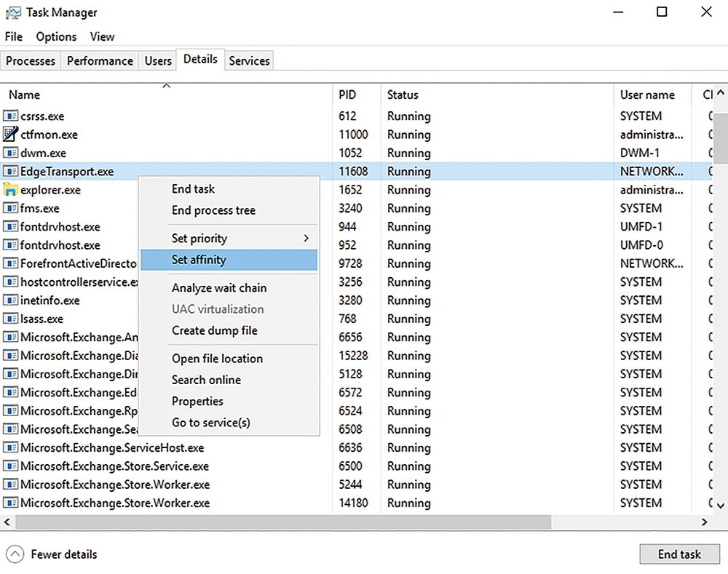Open the View menu

102,36
